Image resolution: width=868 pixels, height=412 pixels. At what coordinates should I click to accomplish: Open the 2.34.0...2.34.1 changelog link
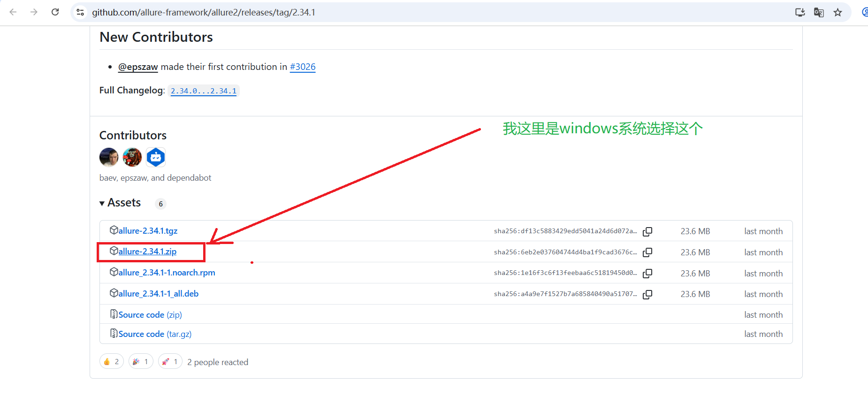[x=204, y=91]
